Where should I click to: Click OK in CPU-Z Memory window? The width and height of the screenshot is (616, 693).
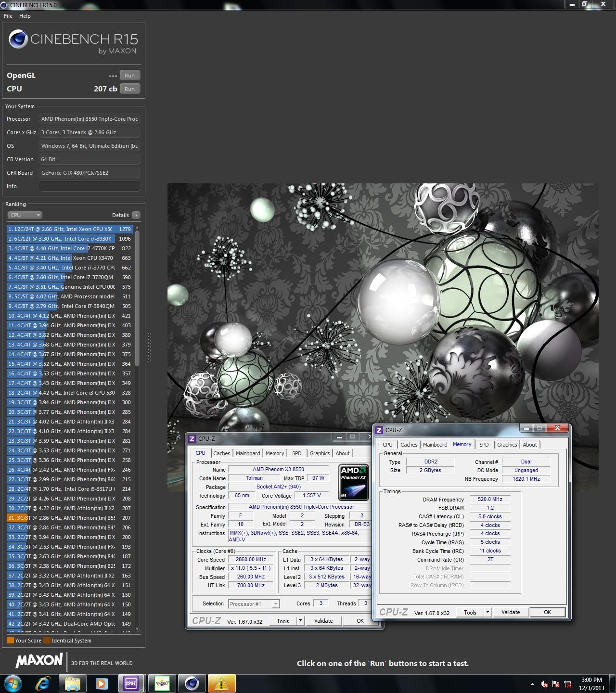pyautogui.click(x=547, y=612)
